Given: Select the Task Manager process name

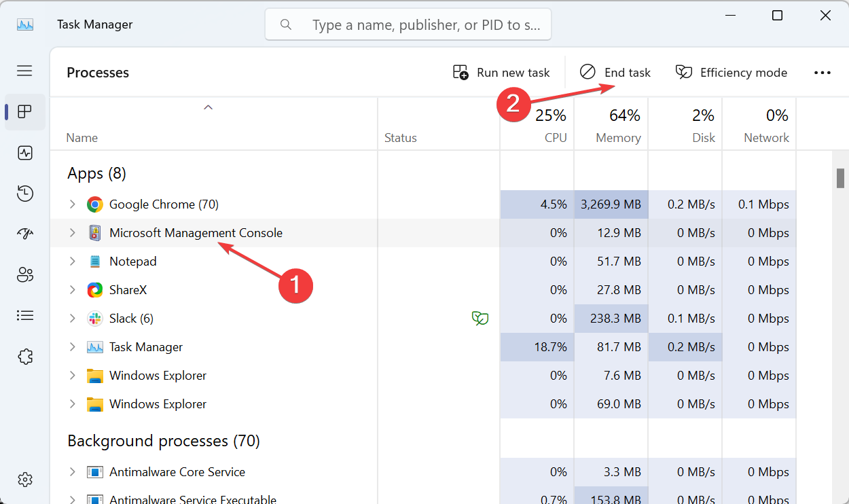Looking at the screenshot, I should point(146,347).
